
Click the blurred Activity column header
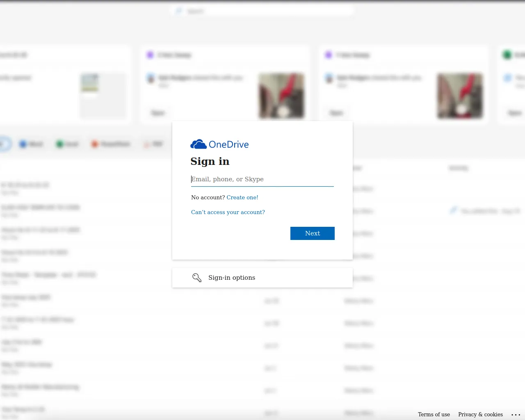tap(458, 168)
